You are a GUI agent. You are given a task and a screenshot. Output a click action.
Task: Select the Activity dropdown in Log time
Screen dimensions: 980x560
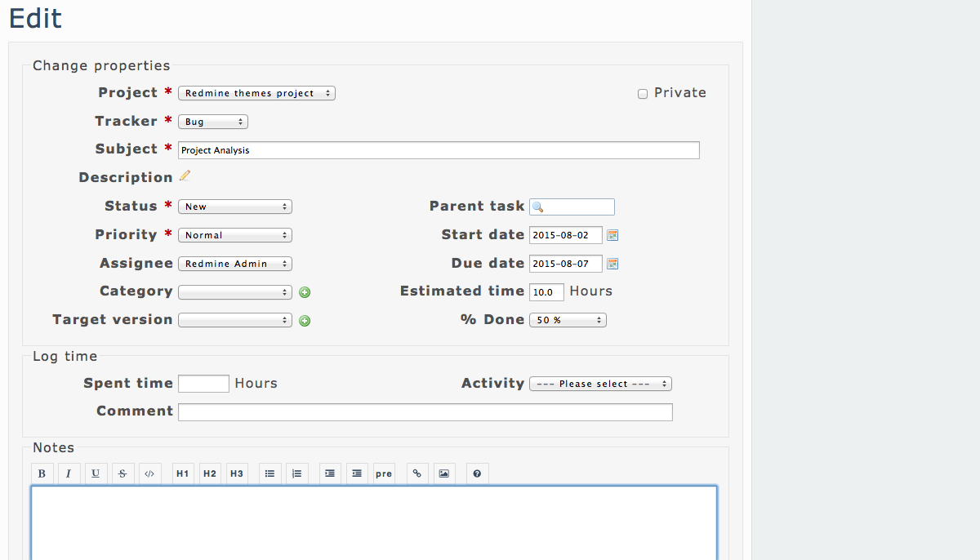[x=600, y=384]
